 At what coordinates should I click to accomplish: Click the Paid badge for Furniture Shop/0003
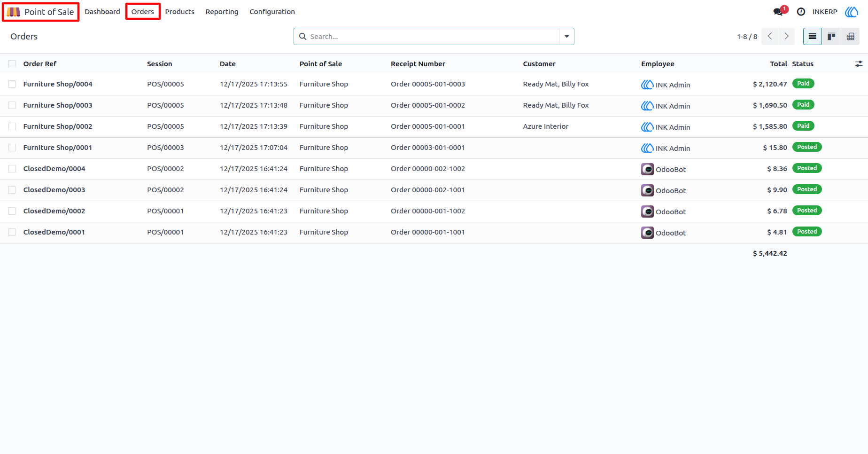coord(803,105)
